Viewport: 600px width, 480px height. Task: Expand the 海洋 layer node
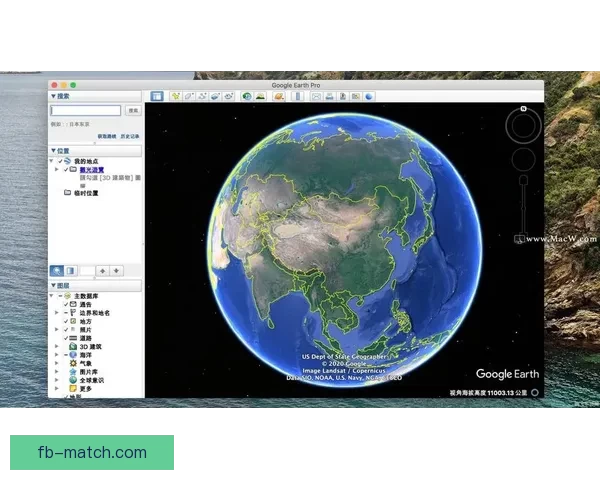pyautogui.click(x=57, y=355)
